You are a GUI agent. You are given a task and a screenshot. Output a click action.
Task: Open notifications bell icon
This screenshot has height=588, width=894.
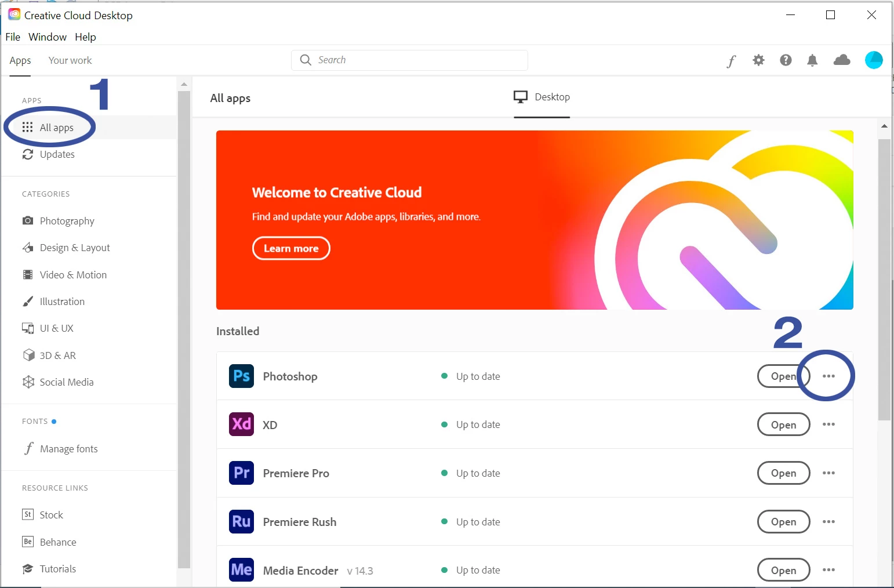812,60
